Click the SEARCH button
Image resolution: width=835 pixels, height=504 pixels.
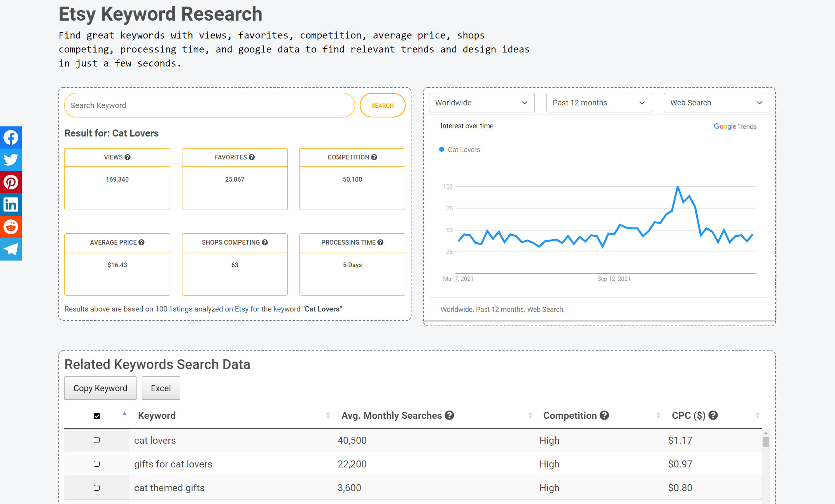(382, 105)
